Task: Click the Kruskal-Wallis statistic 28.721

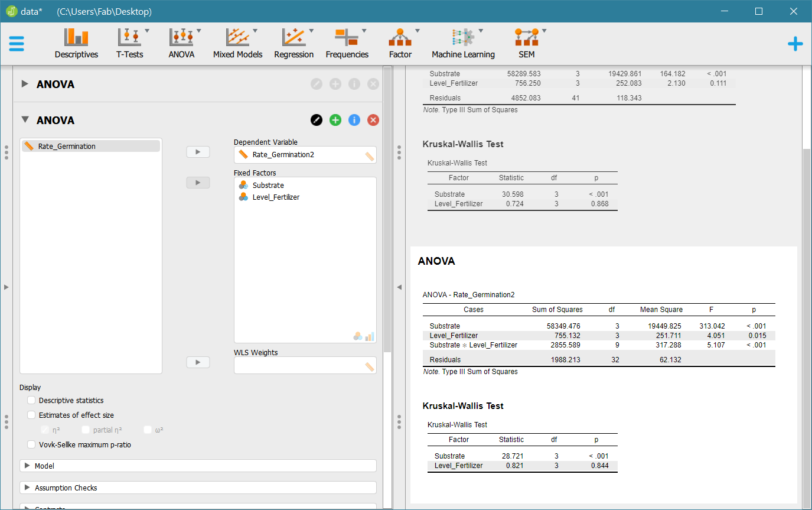Action: click(x=511, y=456)
